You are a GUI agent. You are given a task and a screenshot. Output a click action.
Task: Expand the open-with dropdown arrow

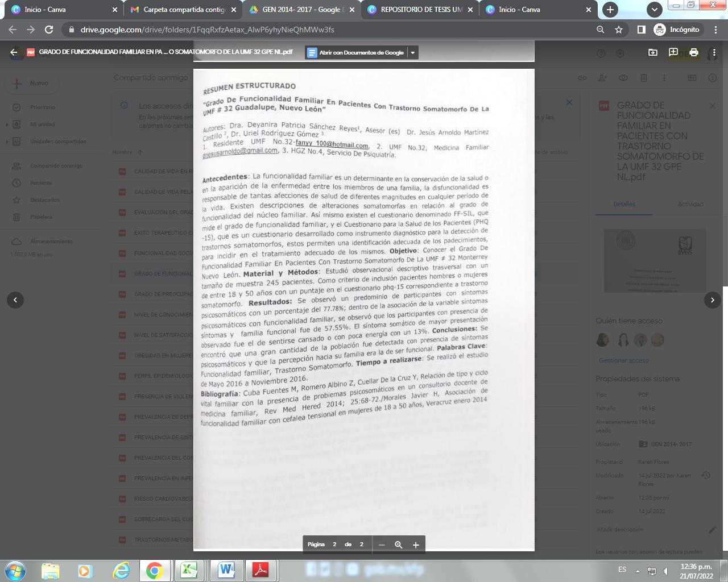413,52
